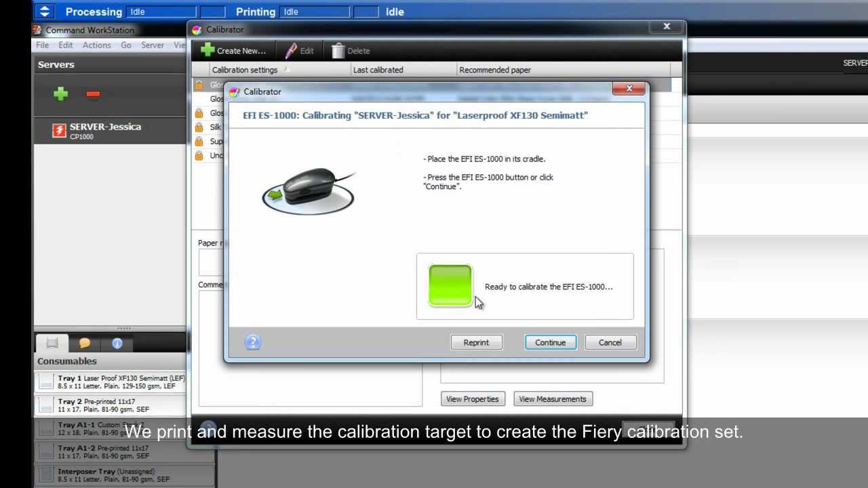
Task: Click the Servers panel header
Action: (x=111, y=64)
